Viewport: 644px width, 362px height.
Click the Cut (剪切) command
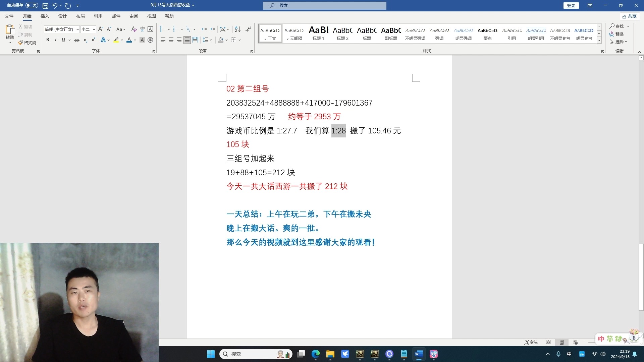pyautogui.click(x=25, y=26)
